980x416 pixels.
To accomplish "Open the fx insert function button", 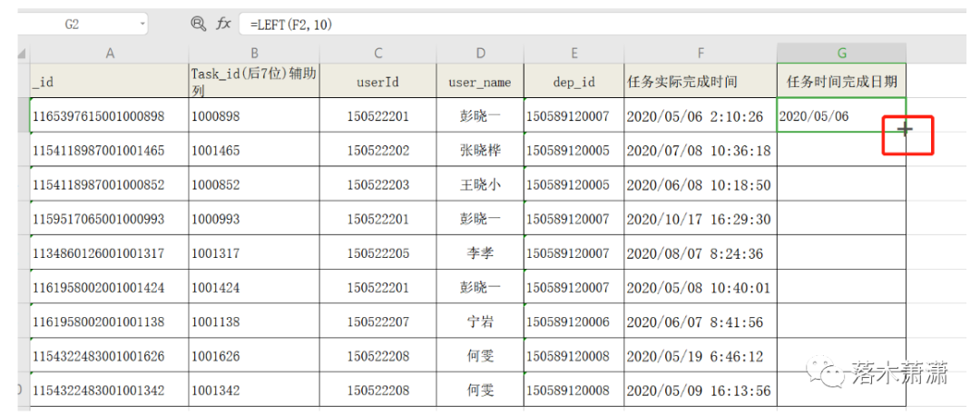I will point(223,25).
